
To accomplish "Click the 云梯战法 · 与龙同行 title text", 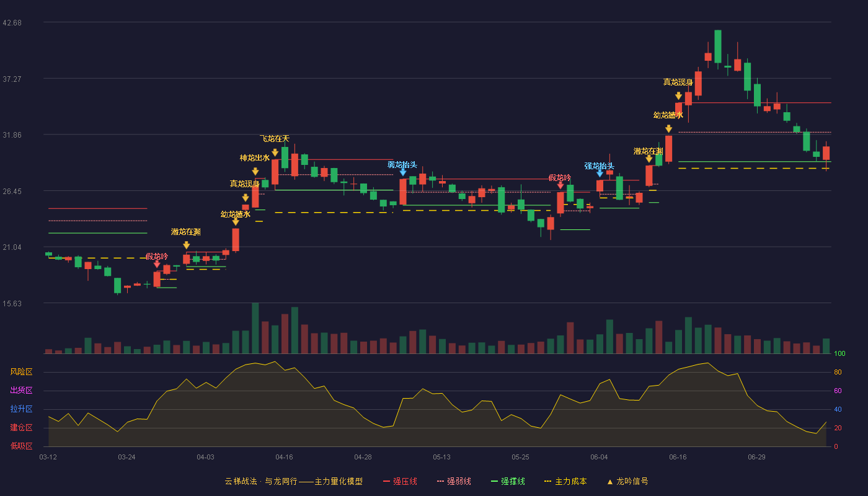I will [261, 481].
